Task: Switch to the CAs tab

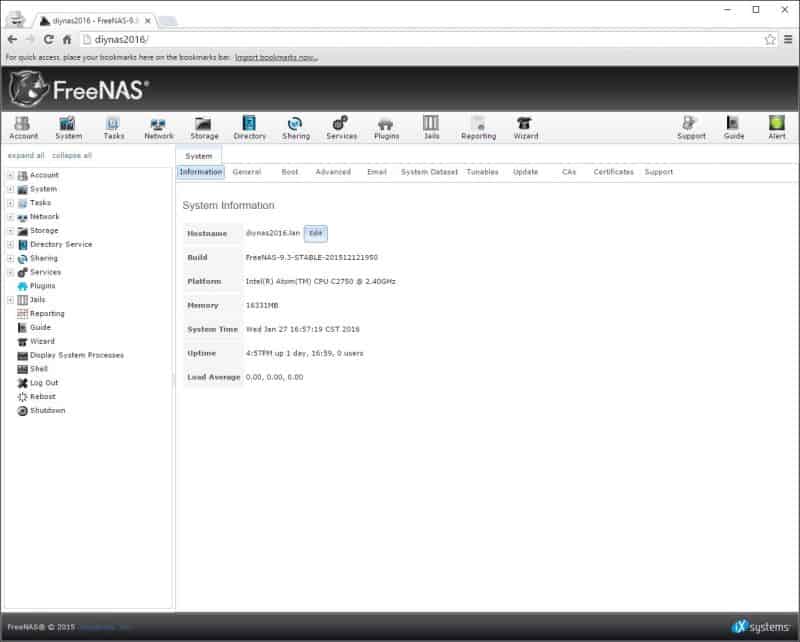Action: point(568,172)
